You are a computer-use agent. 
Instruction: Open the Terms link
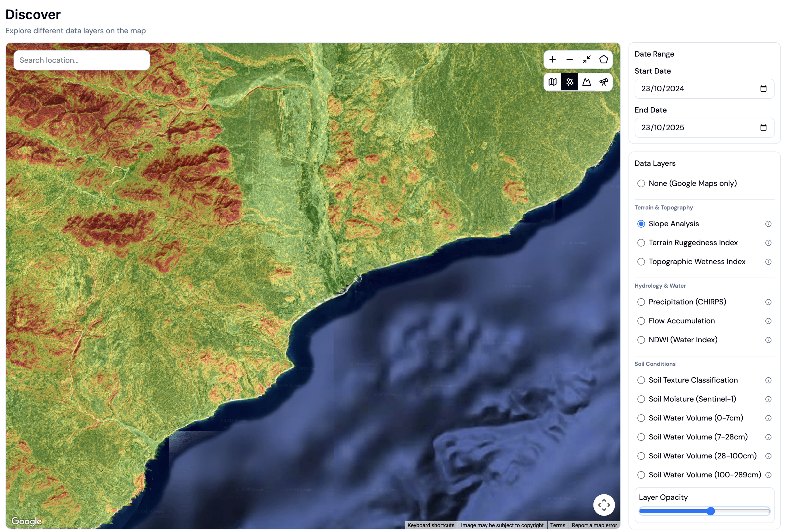click(x=557, y=525)
